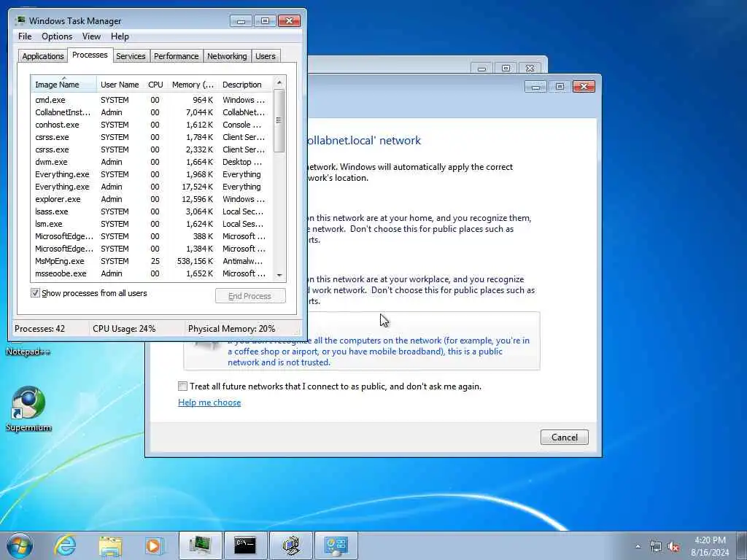The image size is (747, 560).
Task: Open Windows Explorer from the taskbar
Action: click(x=110, y=545)
